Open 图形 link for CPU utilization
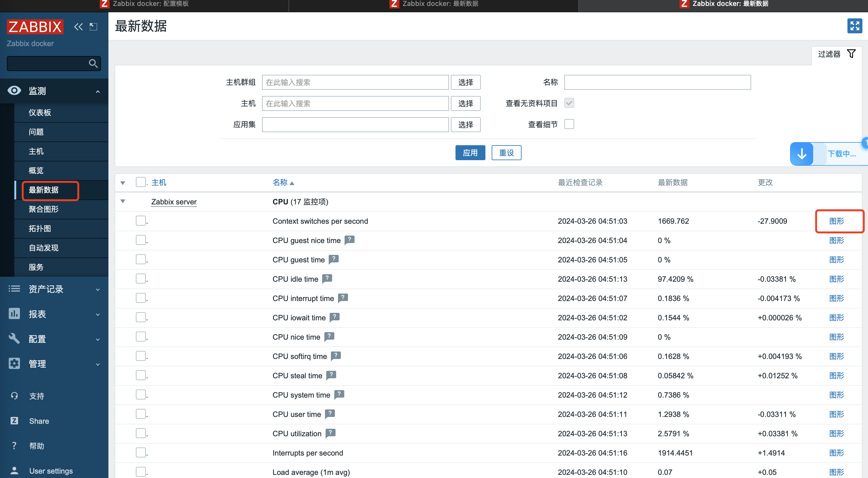The width and height of the screenshot is (868, 478). pyautogui.click(x=836, y=433)
